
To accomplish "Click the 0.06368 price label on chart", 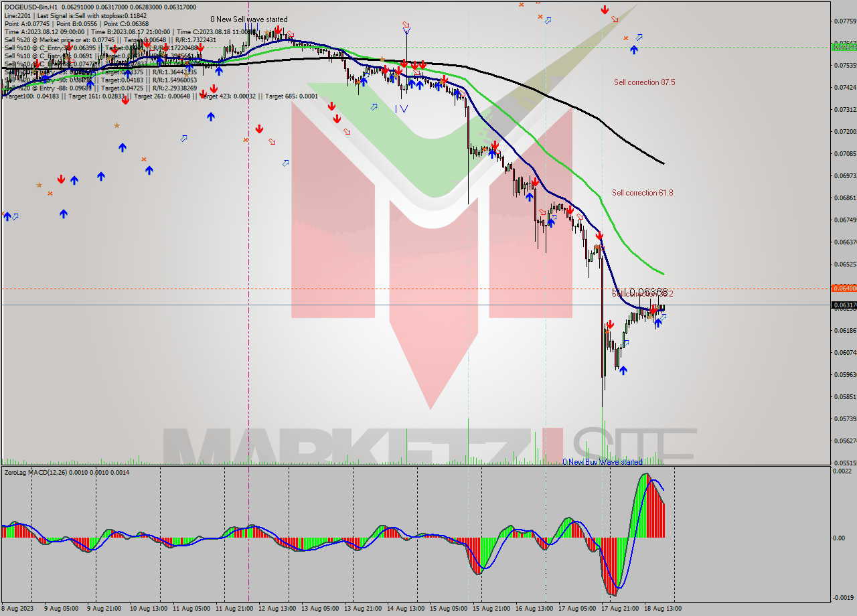I will pyautogui.click(x=648, y=292).
